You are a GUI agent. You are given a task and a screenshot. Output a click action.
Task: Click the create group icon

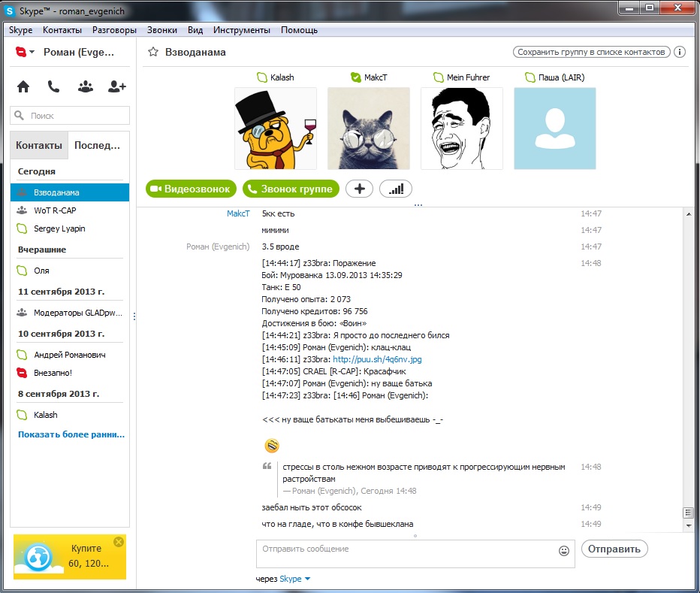(x=85, y=86)
